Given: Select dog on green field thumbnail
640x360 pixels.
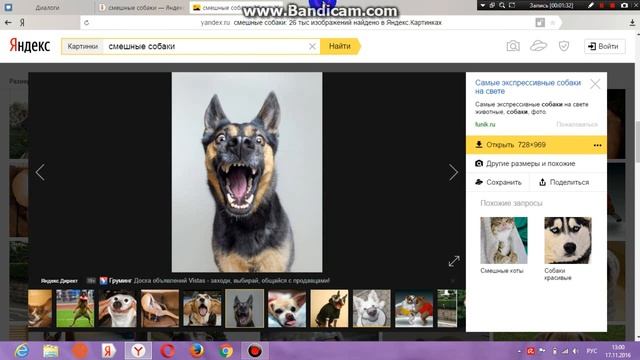Looking at the screenshot, I should (75, 309).
